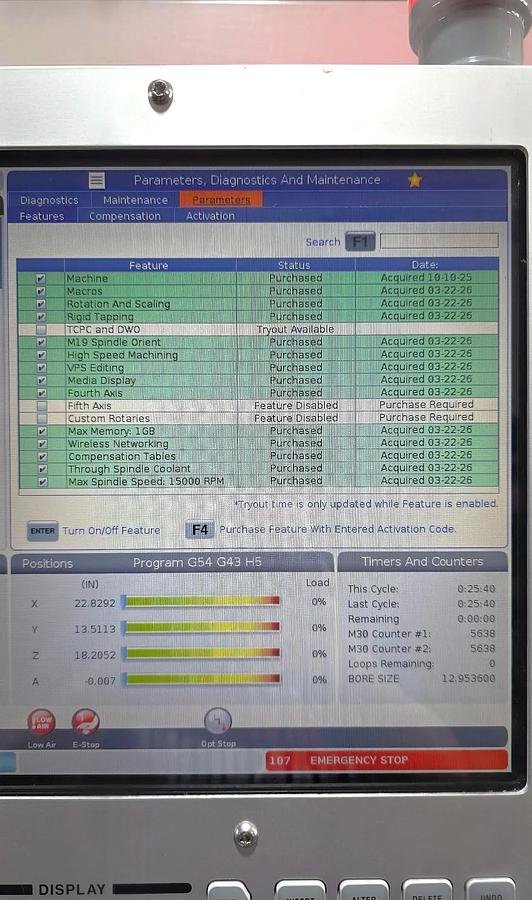Select Fifth Axis Purchase Required cell
The height and width of the screenshot is (900, 532).
[x=426, y=405]
